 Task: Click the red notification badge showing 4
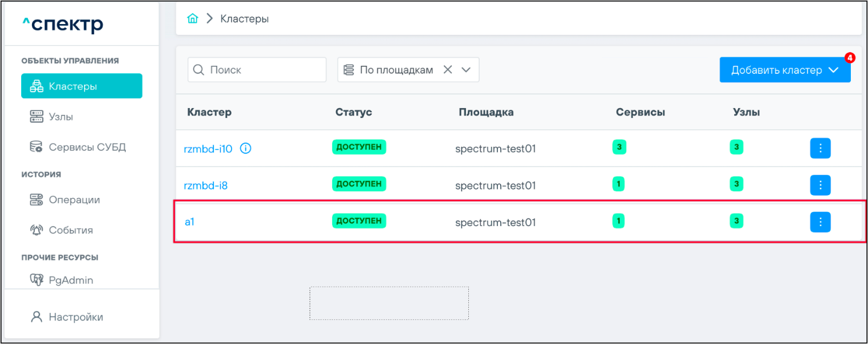pos(850,58)
